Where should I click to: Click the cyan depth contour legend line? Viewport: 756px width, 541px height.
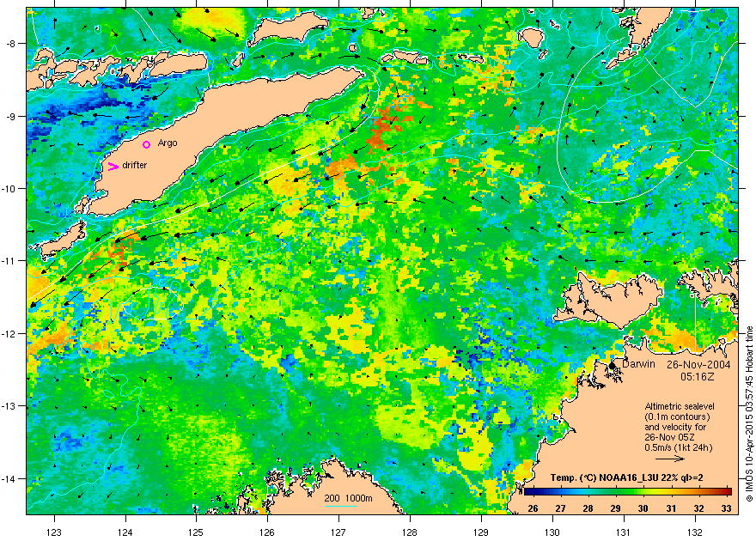[x=341, y=507]
